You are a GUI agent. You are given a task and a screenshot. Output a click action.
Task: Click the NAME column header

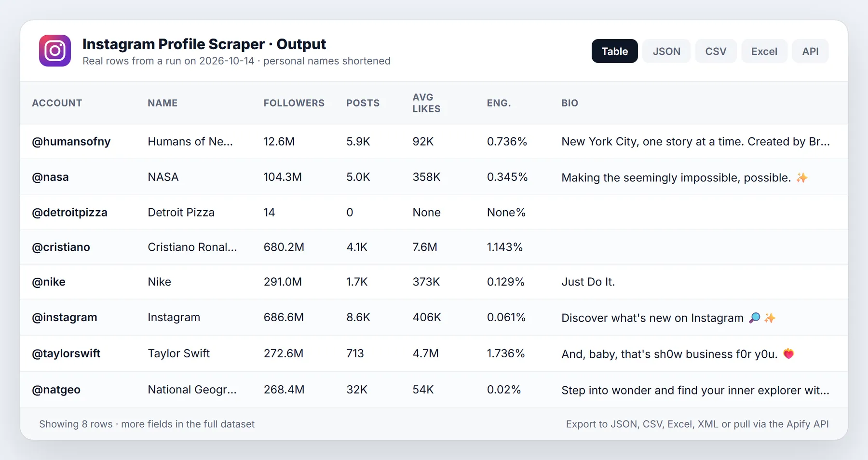pyautogui.click(x=163, y=103)
